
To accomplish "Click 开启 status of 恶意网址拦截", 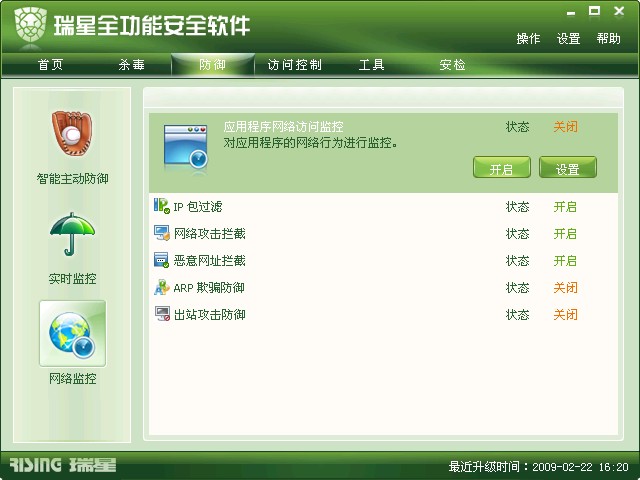I will [x=565, y=261].
